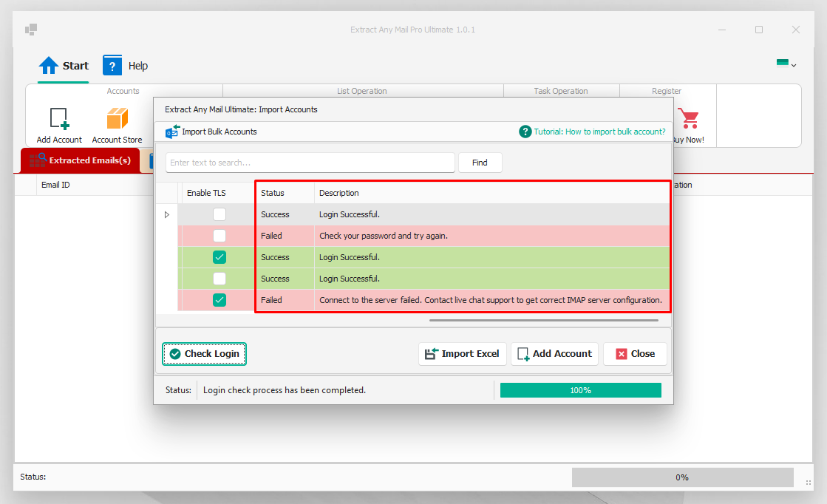Click the Import Bulk Accounts icon
This screenshot has width=827, height=504.
tap(172, 132)
